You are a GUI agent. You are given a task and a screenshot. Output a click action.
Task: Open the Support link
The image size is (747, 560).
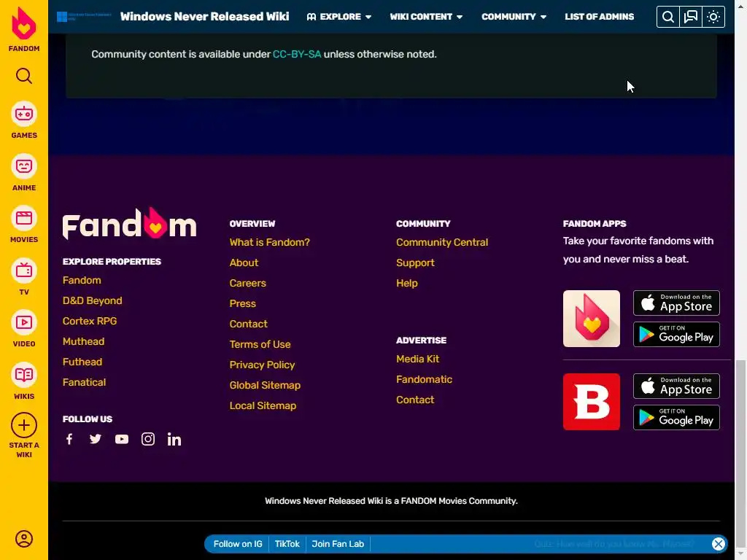[415, 262]
